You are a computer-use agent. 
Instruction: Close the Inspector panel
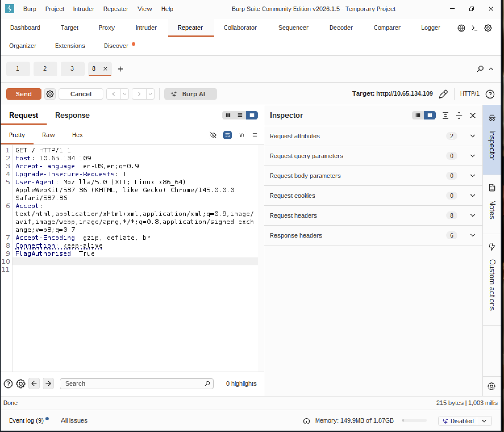point(473,116)
